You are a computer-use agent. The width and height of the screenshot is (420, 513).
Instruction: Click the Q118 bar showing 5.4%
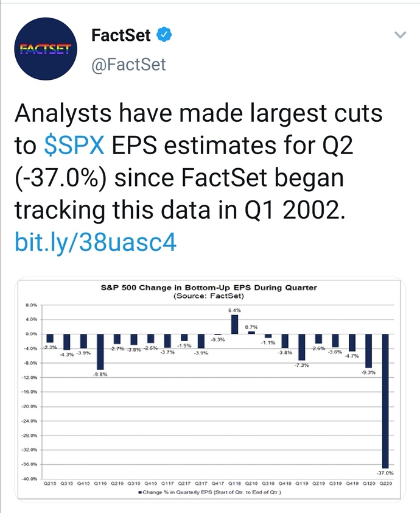[235, 324]
